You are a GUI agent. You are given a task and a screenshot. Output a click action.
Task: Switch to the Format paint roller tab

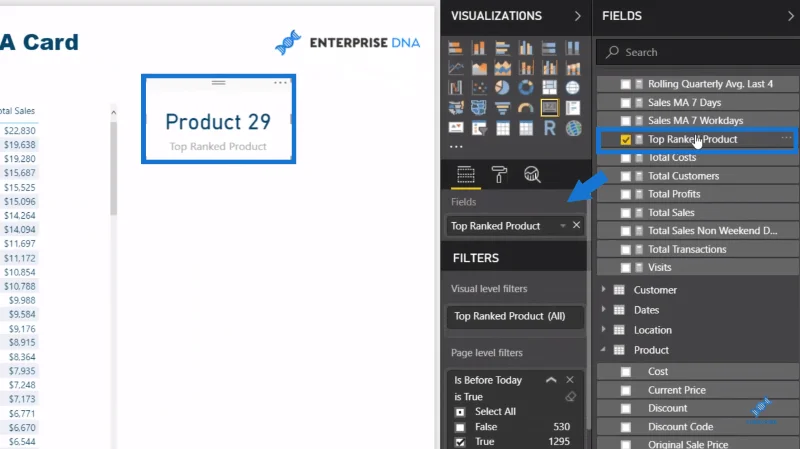tap(499, 174)
